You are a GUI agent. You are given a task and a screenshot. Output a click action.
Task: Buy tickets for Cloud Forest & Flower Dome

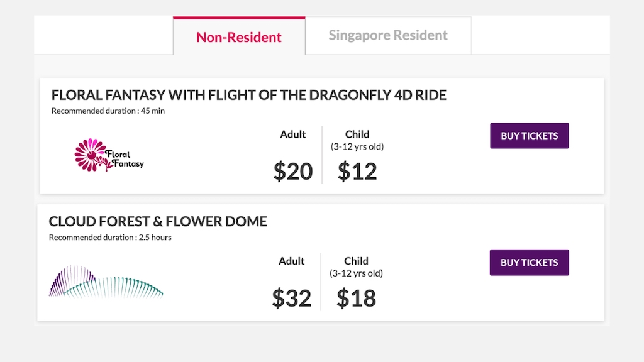tap(529, 263)
